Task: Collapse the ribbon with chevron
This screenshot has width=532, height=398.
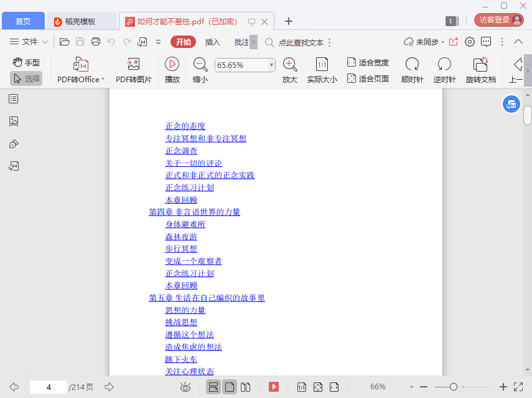Action: coord(518,42)
